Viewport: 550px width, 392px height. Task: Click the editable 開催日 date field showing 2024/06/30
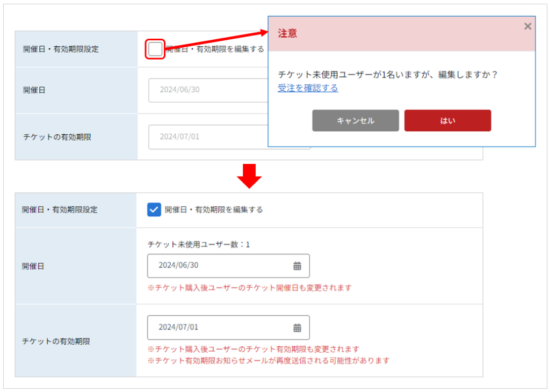(228, 266)
